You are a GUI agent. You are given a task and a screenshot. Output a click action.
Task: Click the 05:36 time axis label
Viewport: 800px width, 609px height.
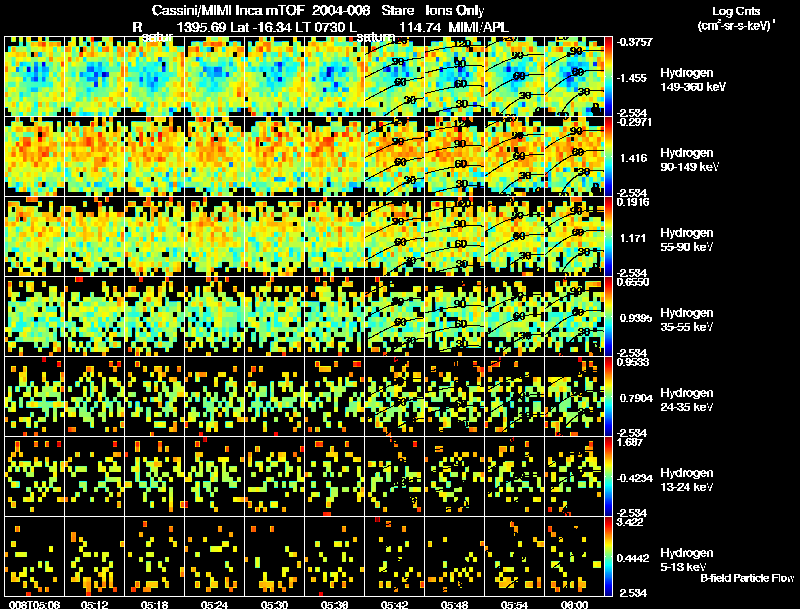pos(335,604)
